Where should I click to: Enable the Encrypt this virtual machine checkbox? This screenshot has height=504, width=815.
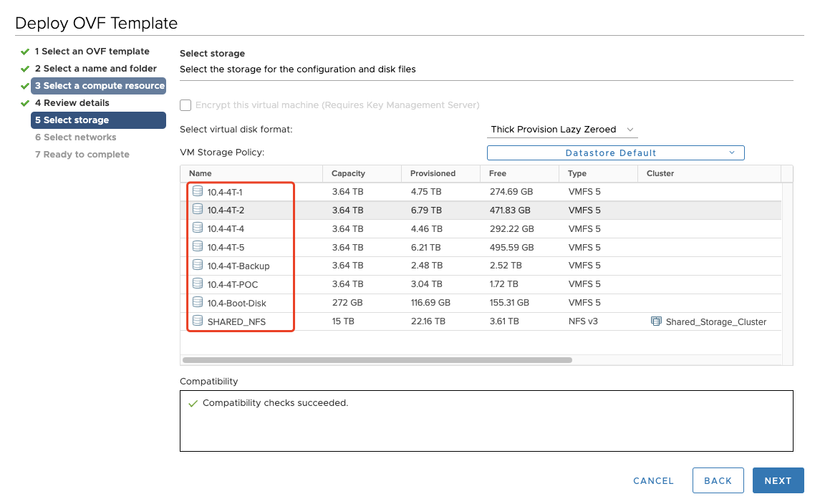pos(185,105)
